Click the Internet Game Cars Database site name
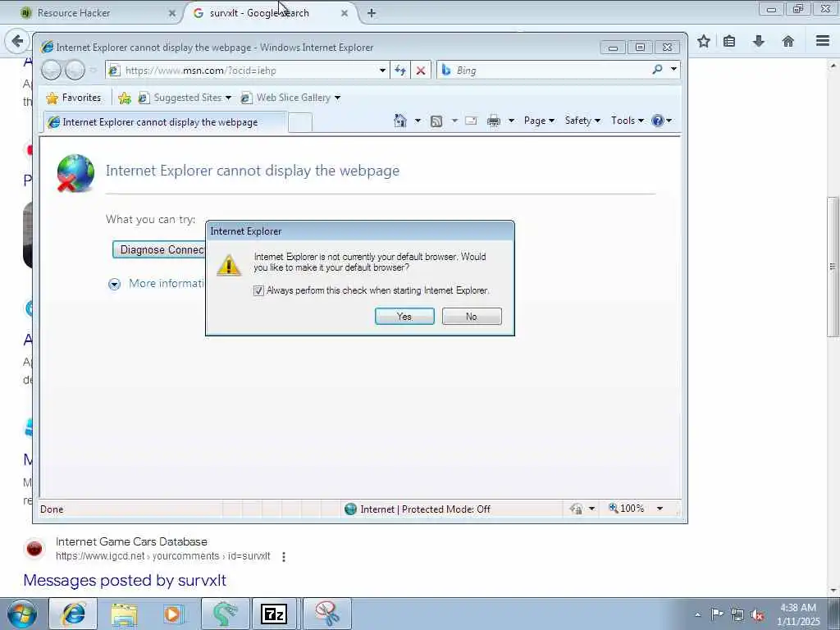 point(131,541)
